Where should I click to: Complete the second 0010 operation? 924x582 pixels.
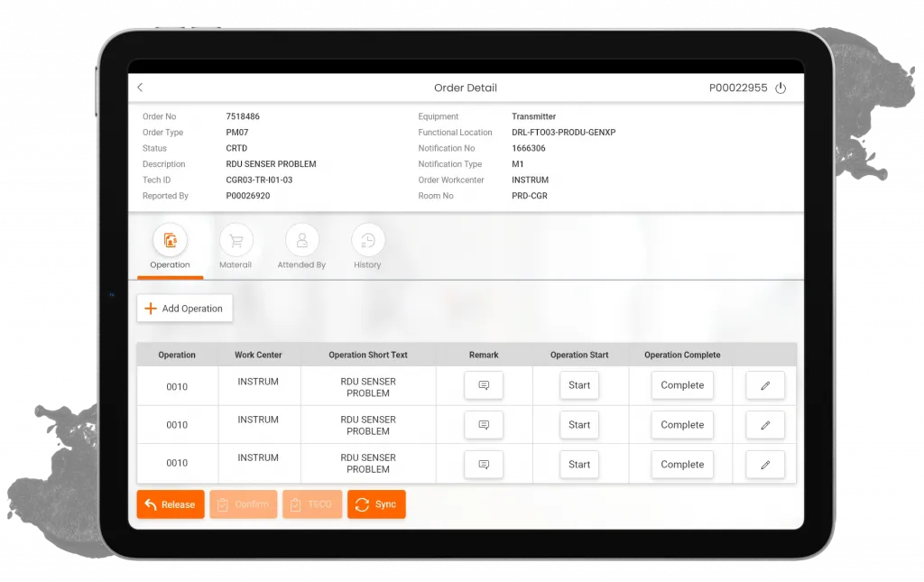coord(682,425)
